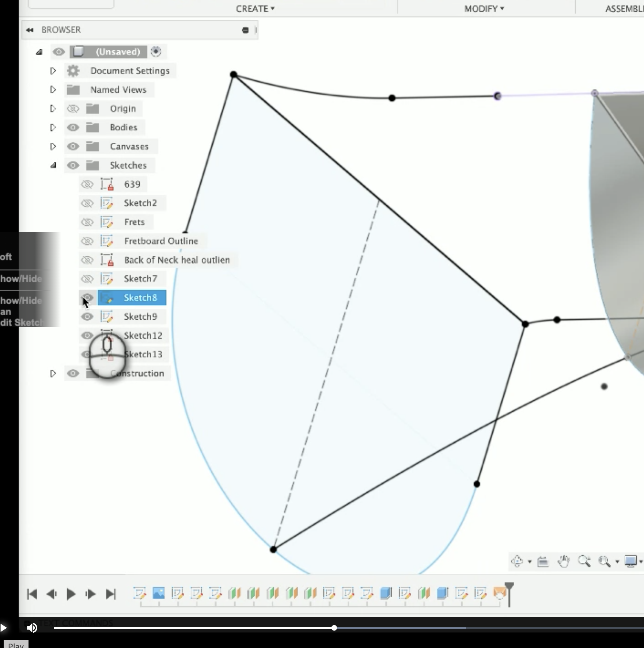Click the Look At tool icon
The height and width of the screenshot is (648, 644).
tap(543, 561)
